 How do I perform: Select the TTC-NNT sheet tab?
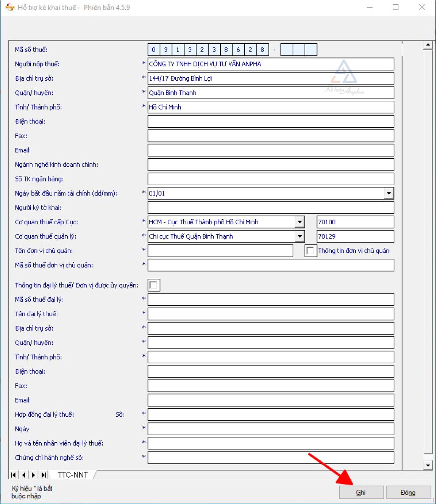click(x=72, y=475)
